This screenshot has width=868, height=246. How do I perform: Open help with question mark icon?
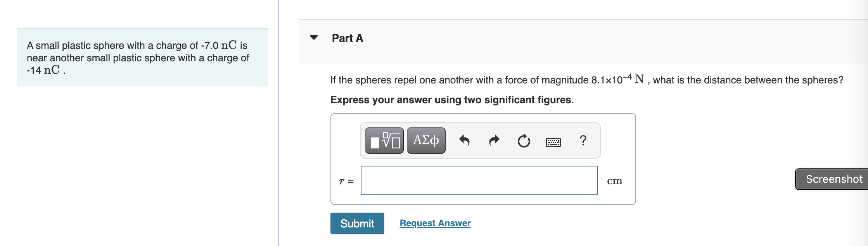[x=583, y=140]
